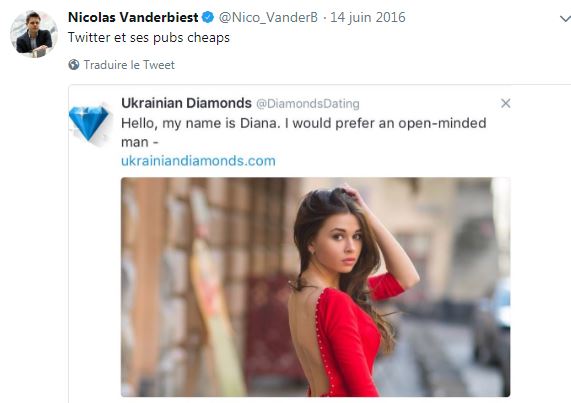Open the Ukrainian Diamonds account name

186,103
